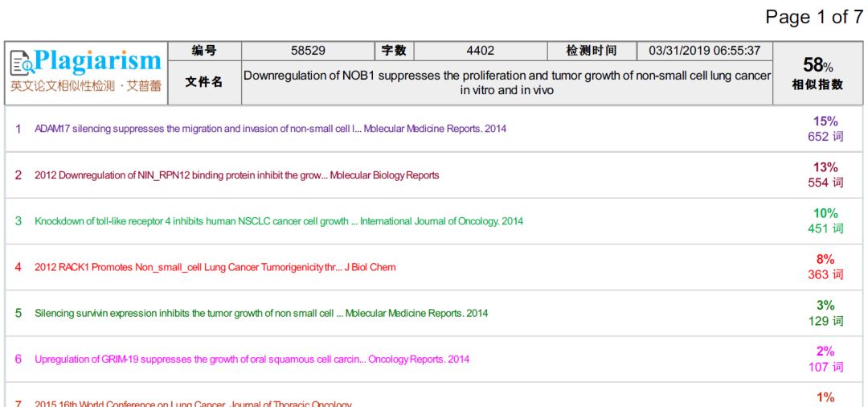Select the 58% similarity index value
The width and height of the screenshot is (868, 407).
817,65
